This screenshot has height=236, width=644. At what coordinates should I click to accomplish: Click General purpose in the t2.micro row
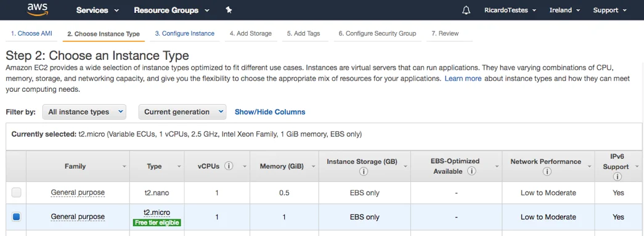click(78, 216)
